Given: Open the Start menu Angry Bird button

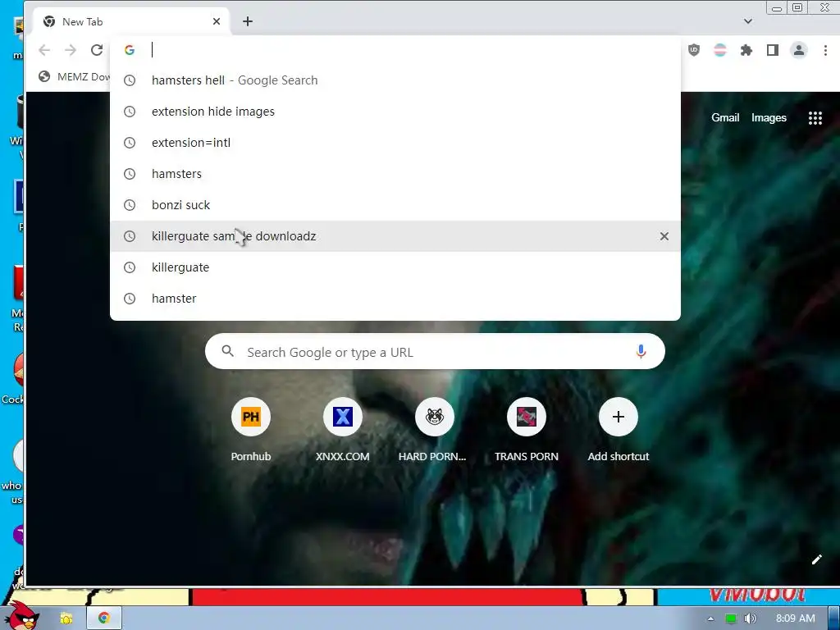Looking at the screenshot, I should pyautogui.click(x=21, y=615).
